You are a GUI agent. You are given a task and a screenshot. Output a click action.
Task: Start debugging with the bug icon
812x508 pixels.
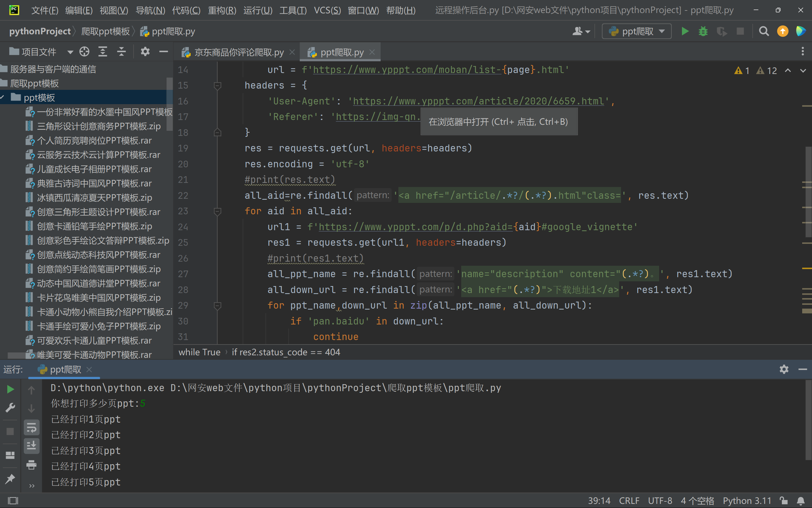coord(703,31)
